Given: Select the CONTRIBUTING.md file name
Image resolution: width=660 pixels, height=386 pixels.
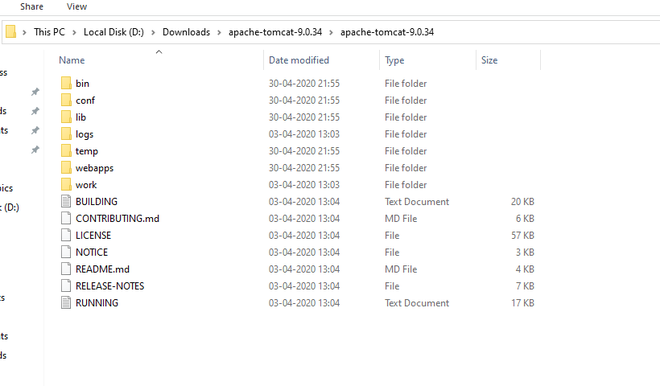Looking at the screenshot, I should click(x=117, y=218).
